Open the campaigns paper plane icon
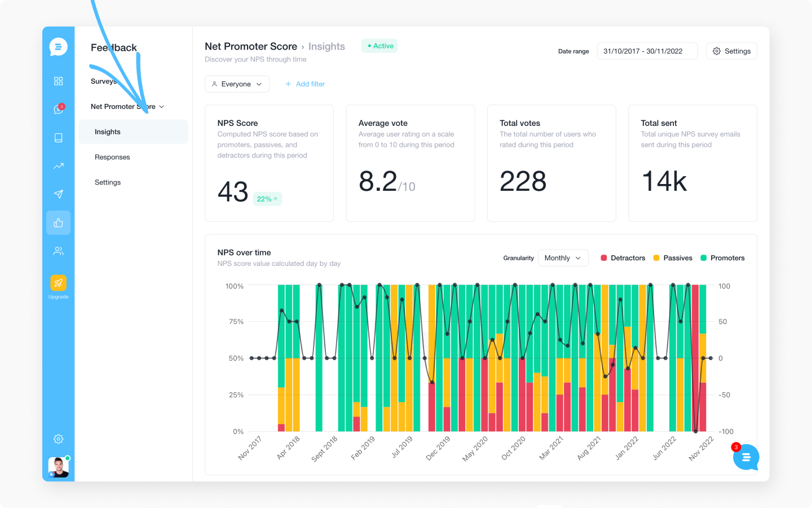This screenshot has width=812, height=508. click(58, 194)
